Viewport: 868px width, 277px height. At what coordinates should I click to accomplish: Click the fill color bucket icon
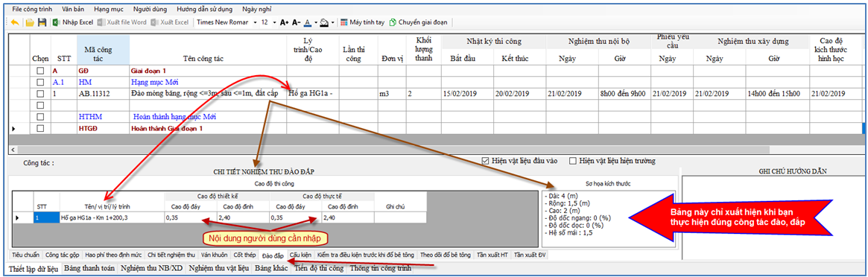[324, 22]
